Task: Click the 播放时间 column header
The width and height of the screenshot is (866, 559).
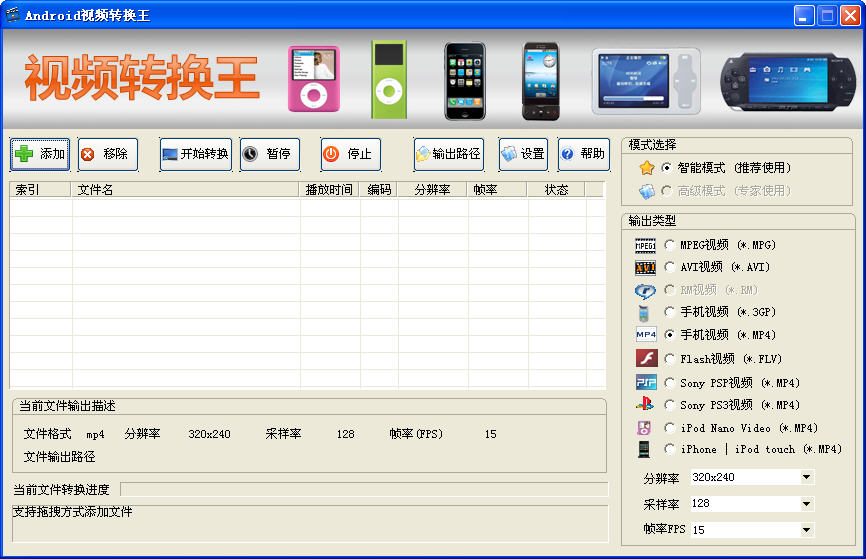Action: [329, 190]
